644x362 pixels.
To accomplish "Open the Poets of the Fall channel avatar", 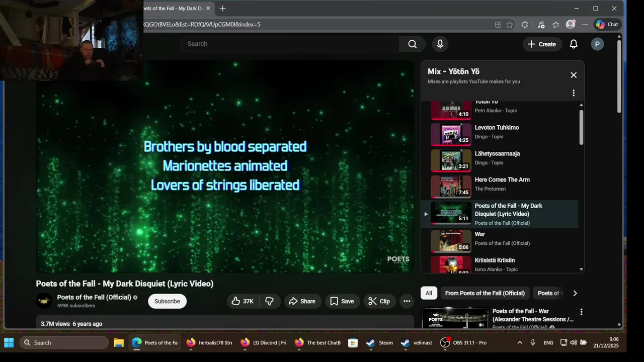I will coord(44,301).
